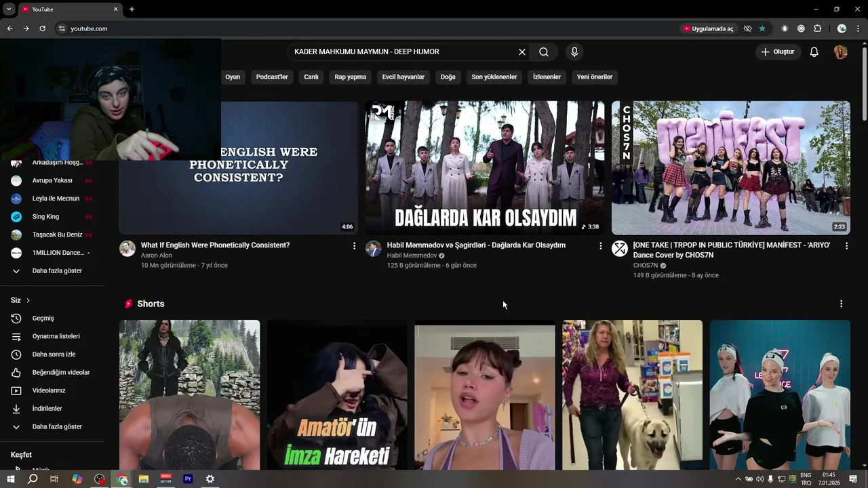The height and width of the screenshot is (488, 868).
Task: Click the bookmark star icon
Action: click(762, 28)
